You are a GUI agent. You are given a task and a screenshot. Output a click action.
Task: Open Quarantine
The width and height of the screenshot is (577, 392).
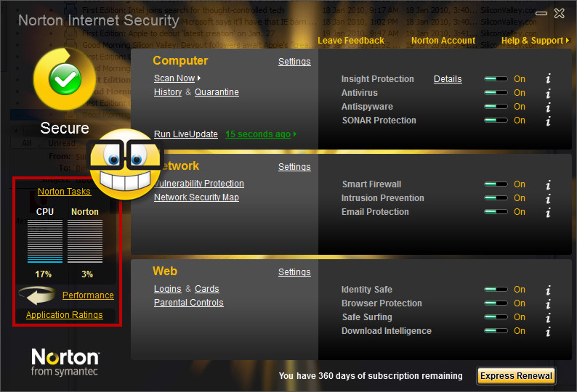pyautogui.click(x=217, y=92)
